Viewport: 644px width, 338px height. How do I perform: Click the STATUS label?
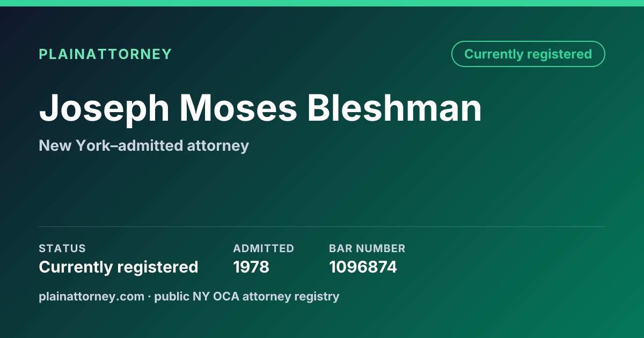coord(62,248)
